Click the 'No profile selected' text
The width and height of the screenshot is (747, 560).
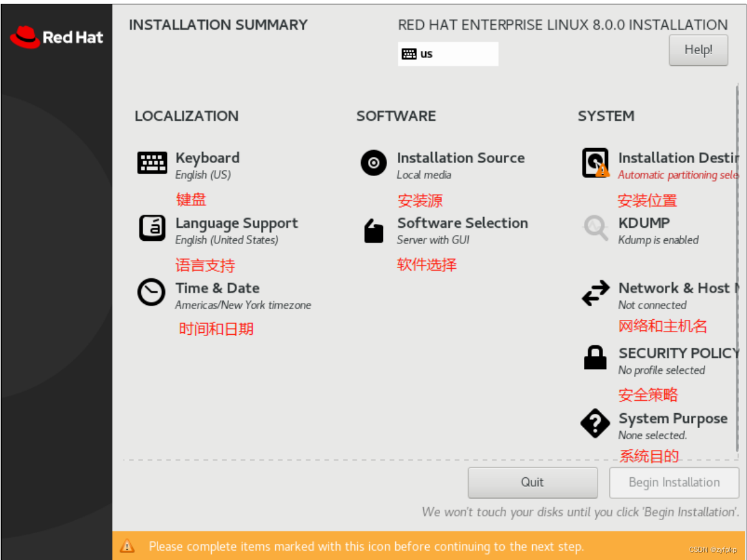662,370
